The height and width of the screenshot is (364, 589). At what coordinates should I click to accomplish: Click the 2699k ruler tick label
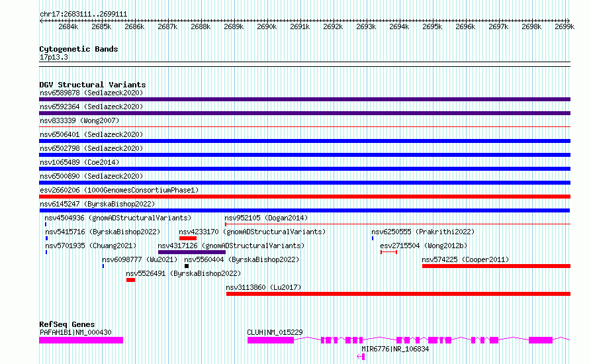[565, 26]
